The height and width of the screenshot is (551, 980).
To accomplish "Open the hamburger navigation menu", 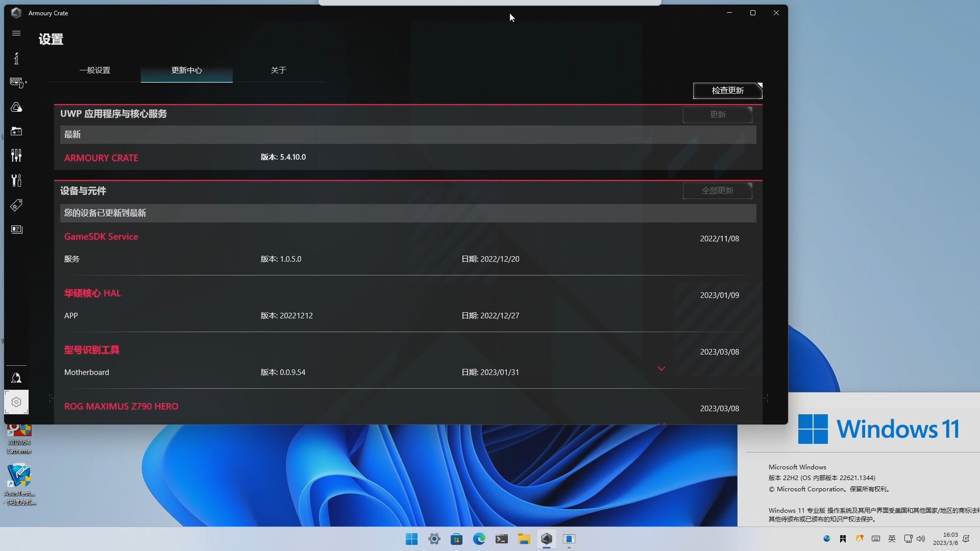I will [16, 33].
